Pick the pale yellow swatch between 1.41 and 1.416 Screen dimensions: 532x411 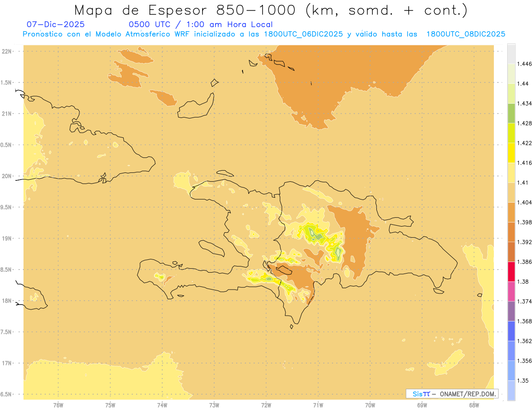[511, 172]
